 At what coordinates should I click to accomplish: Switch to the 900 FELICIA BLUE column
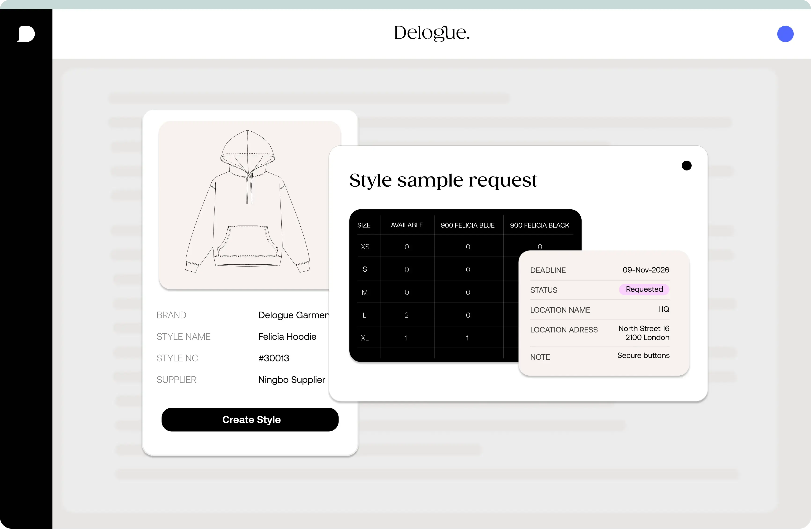point(467,225)
